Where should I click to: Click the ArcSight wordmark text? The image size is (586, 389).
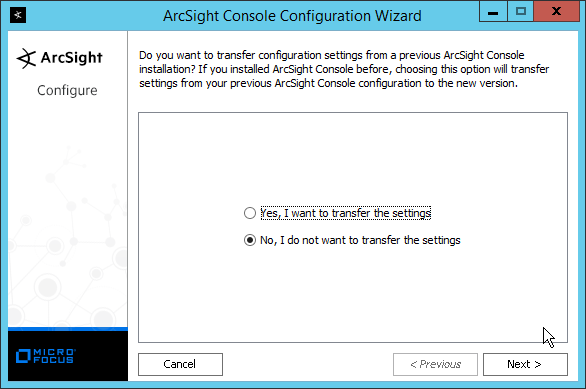tap(71, 58)
